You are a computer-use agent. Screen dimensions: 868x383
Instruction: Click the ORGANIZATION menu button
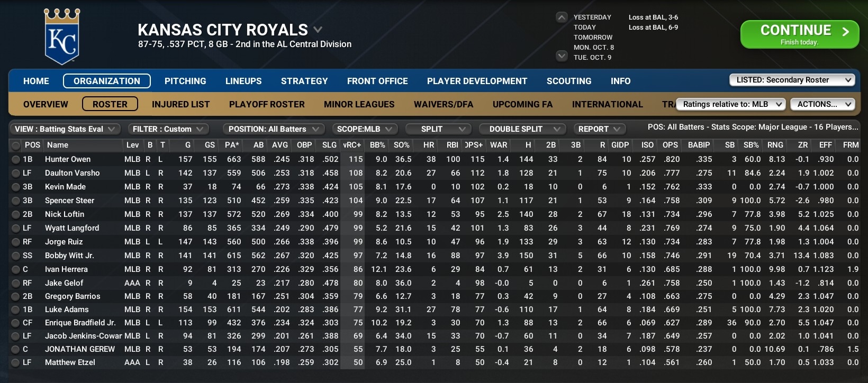coord(107,81)
